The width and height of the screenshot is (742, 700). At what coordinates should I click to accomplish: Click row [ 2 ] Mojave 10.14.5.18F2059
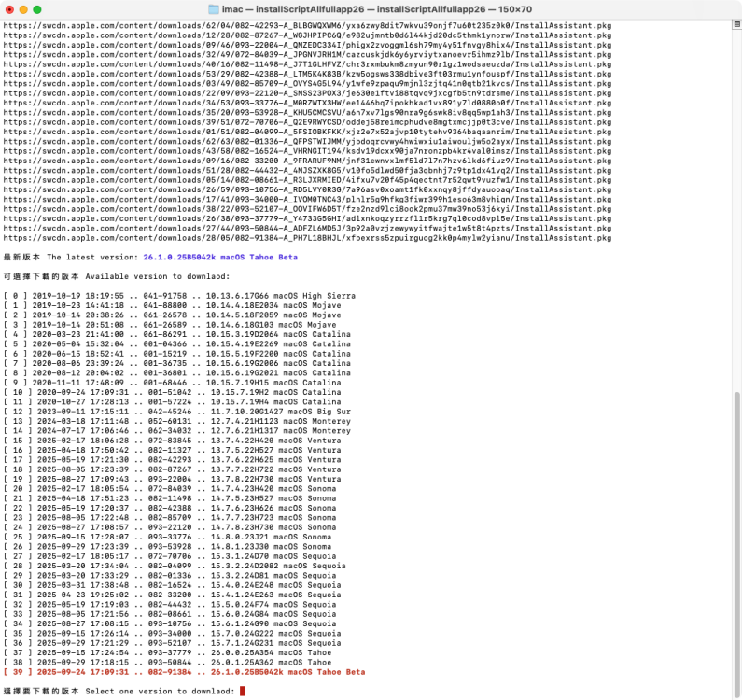[x=173, y=315]
